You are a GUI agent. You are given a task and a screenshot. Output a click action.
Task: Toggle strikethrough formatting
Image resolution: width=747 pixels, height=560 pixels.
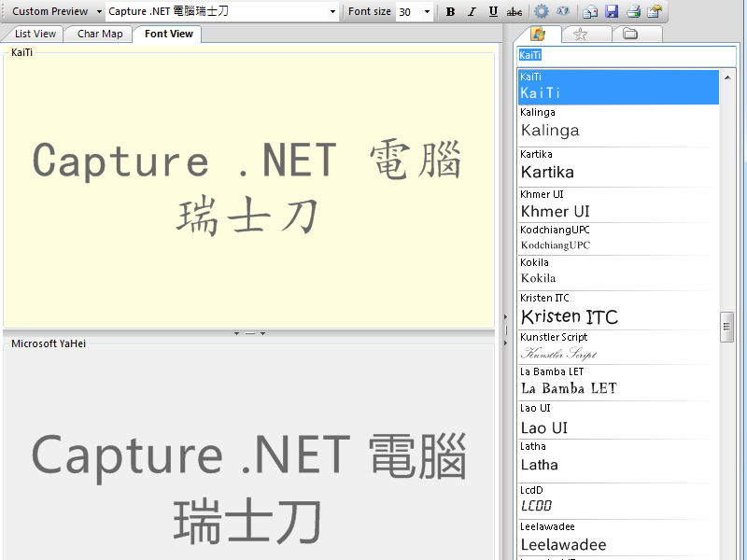tap(514, 11)
